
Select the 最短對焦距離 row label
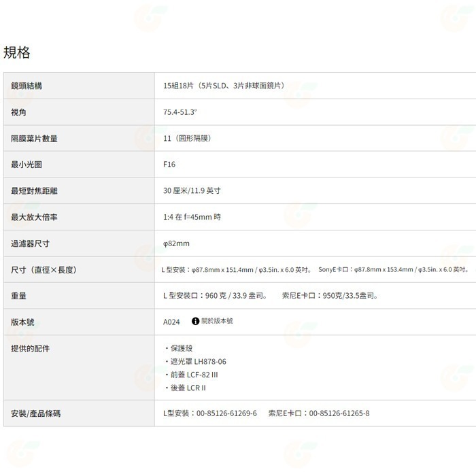pyautogui.click(x=34, y=191)
